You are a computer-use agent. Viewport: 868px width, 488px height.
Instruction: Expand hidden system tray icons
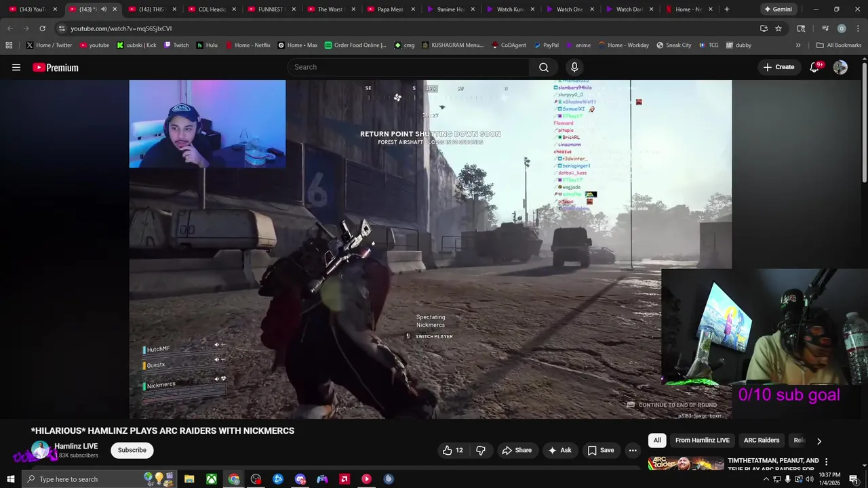[x=766, y=479]
